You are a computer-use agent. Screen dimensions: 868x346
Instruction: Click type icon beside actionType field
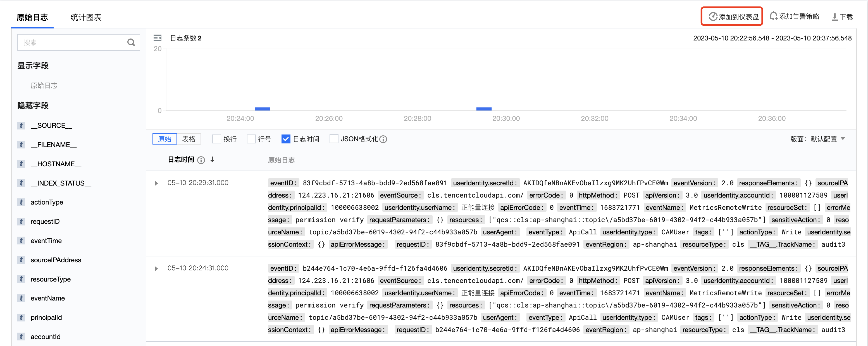point(21,202)
